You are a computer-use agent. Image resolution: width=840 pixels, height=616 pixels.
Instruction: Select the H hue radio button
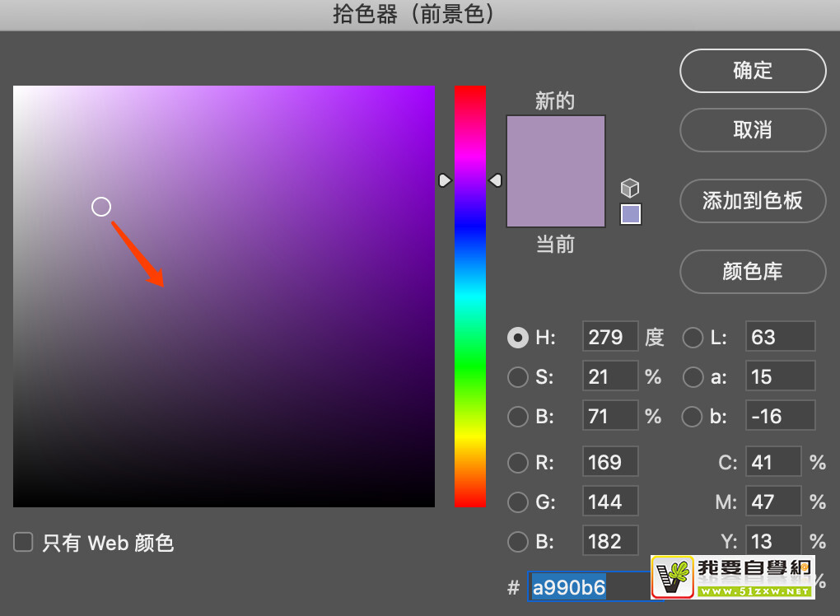point(518,337)
